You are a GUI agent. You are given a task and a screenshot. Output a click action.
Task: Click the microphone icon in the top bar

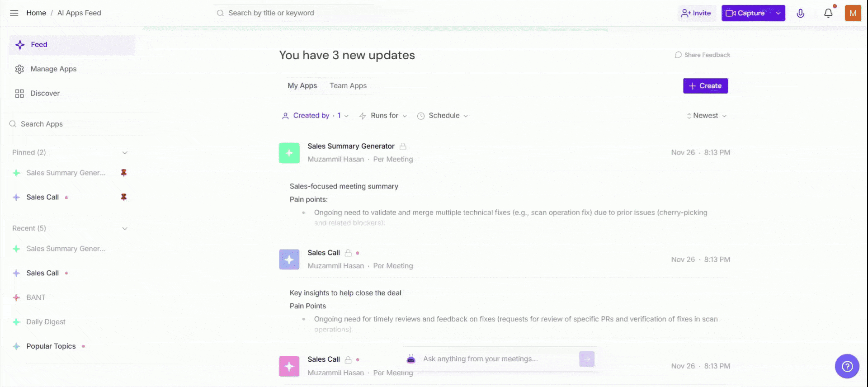tap(801, 13)
